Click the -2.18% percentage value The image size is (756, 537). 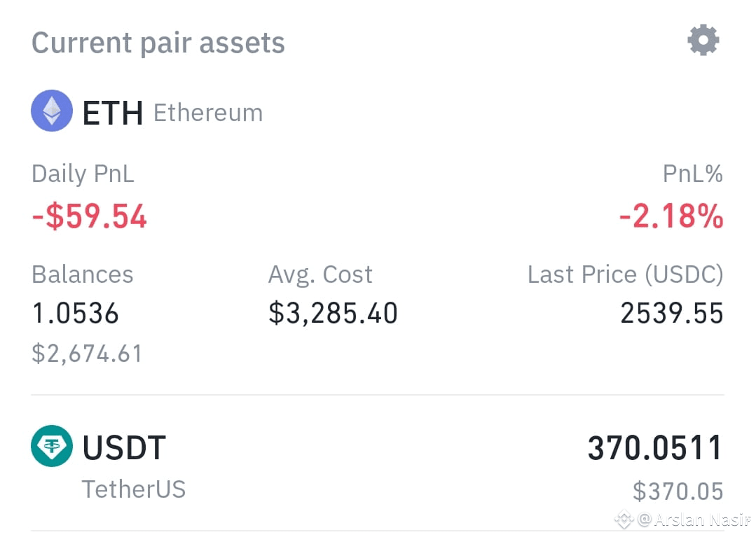coord(671,216)
